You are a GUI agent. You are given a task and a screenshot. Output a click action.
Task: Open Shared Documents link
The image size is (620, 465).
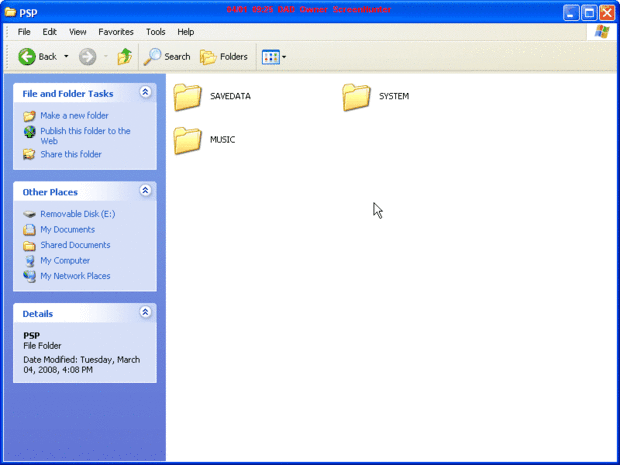tap(75, 245)
